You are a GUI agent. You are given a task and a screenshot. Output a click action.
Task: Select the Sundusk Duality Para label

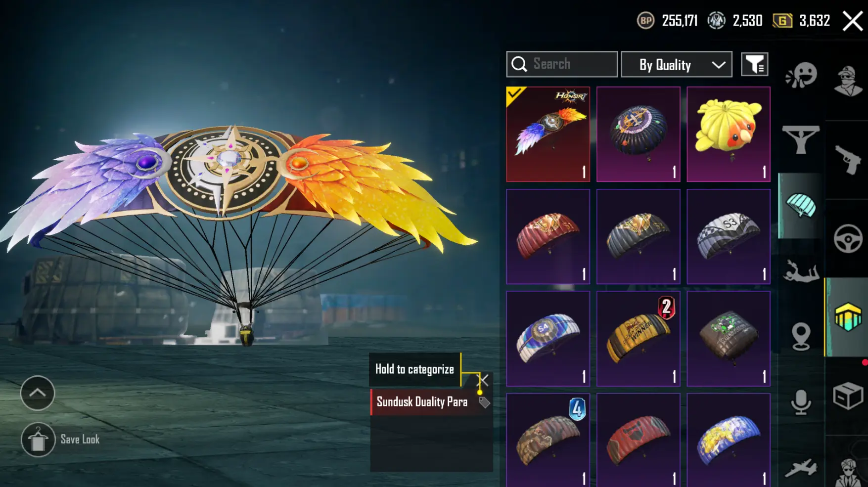(422, 402)
